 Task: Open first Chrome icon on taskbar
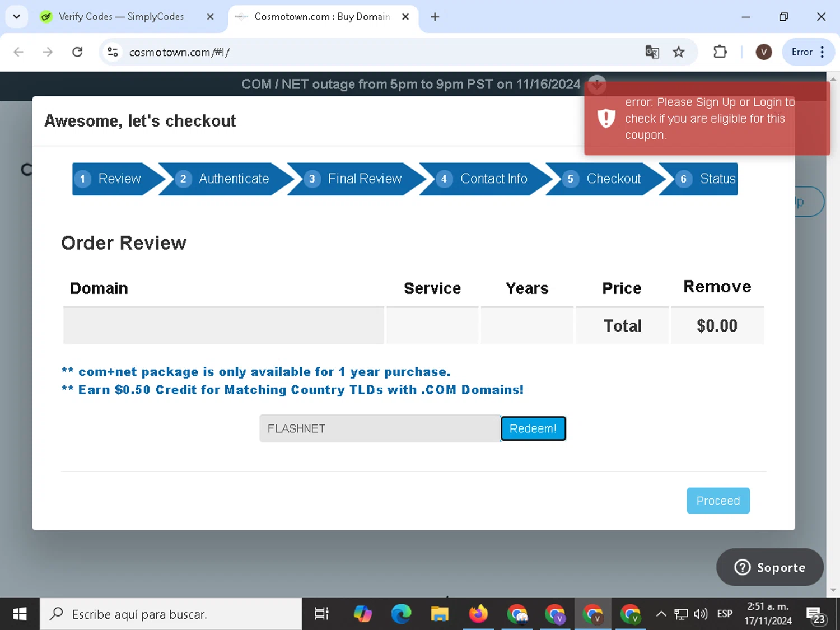517,614
